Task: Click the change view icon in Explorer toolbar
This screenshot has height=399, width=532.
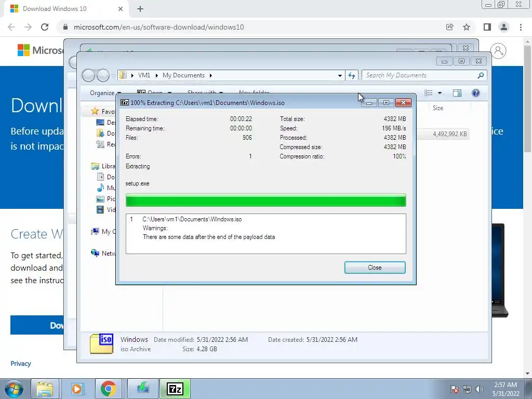Action: point(429,93)
